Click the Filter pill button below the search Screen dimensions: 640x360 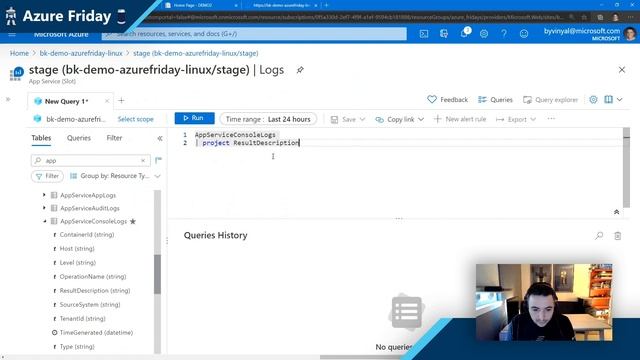47,176
